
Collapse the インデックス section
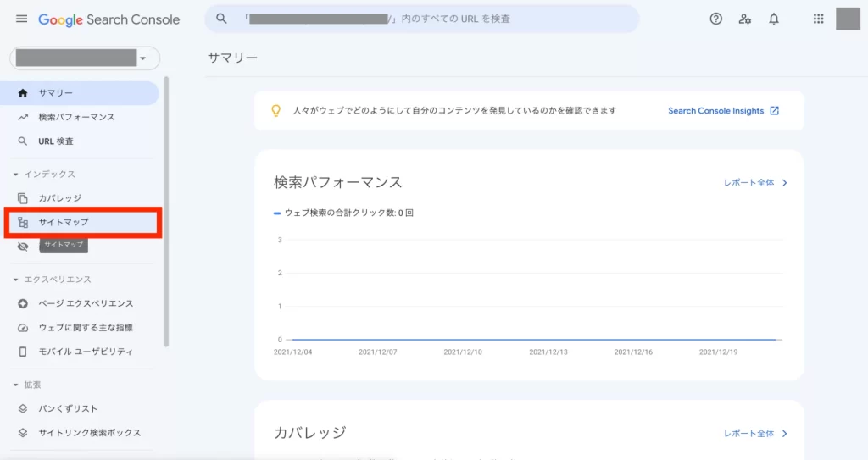pyautogui.click(x=16, y=175)
